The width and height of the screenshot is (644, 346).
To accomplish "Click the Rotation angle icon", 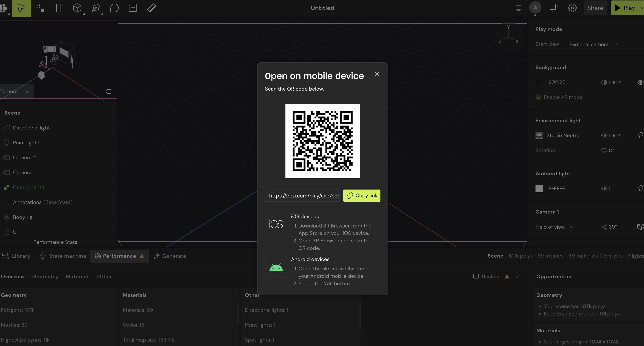I will pyautogui.click(x=604, y=150).
